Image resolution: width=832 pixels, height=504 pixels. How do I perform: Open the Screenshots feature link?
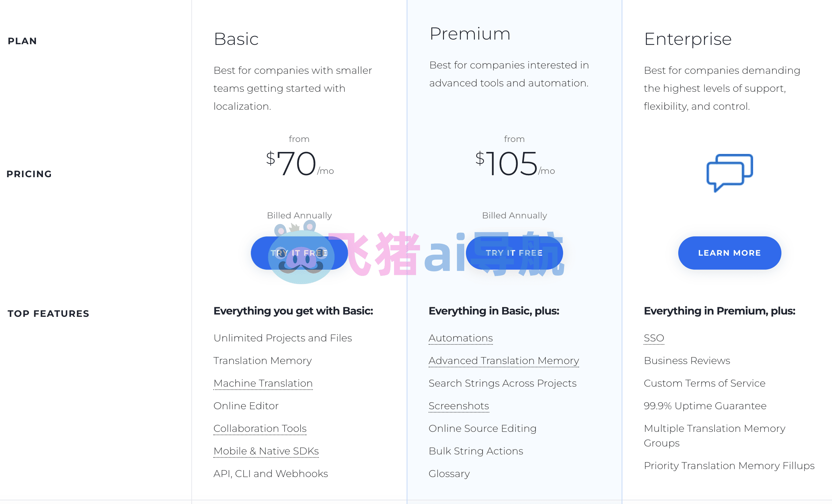459,406
